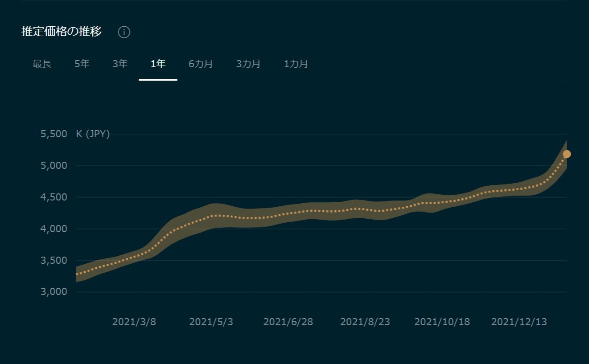Image resolution: width=589 pixels, height=364 pixels.
Task: Click the 推定価格の推移 heading text
Action: 62,32
